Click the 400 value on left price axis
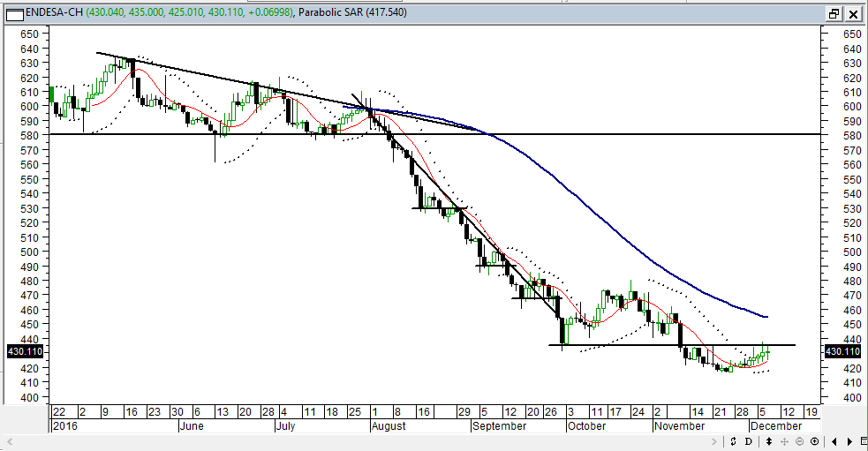 point(29,397)
